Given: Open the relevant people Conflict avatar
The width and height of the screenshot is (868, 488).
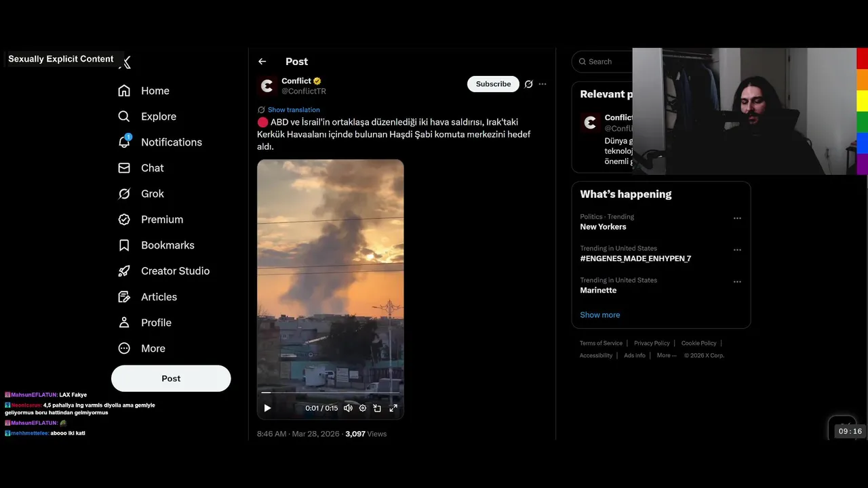Looking at the screenshot, I should pyautogui.click(x=590, y=123).
